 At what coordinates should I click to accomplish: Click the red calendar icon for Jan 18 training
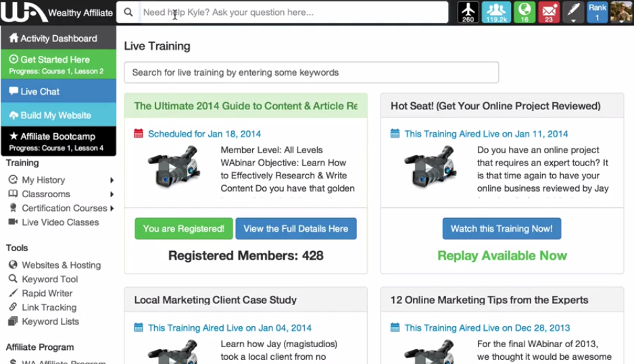[139, 133]
